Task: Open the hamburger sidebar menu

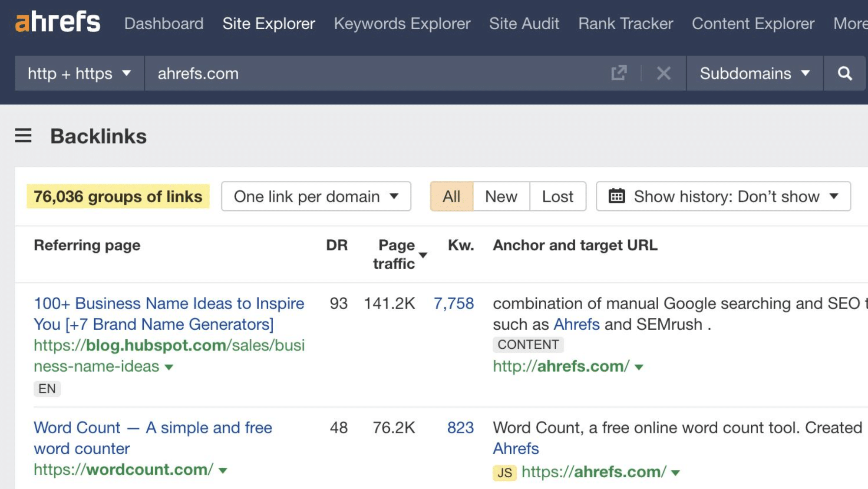Action: pyautogui.click(x=23, y=135)
